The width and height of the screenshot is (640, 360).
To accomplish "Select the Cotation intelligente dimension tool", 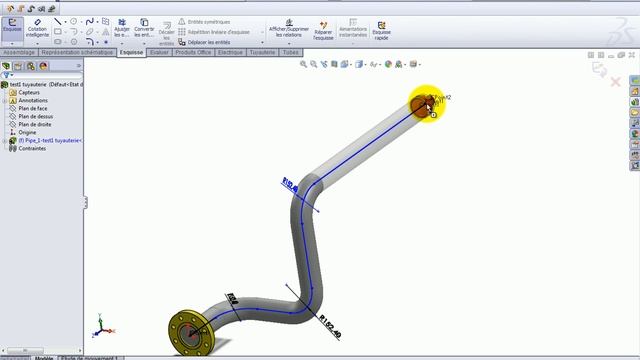I will [x=37, y=29].
